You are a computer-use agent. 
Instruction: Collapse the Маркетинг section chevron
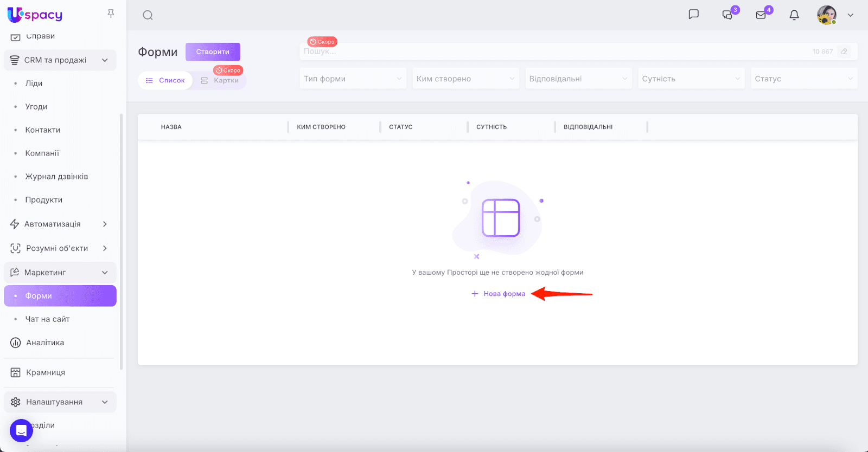[105, 273]
